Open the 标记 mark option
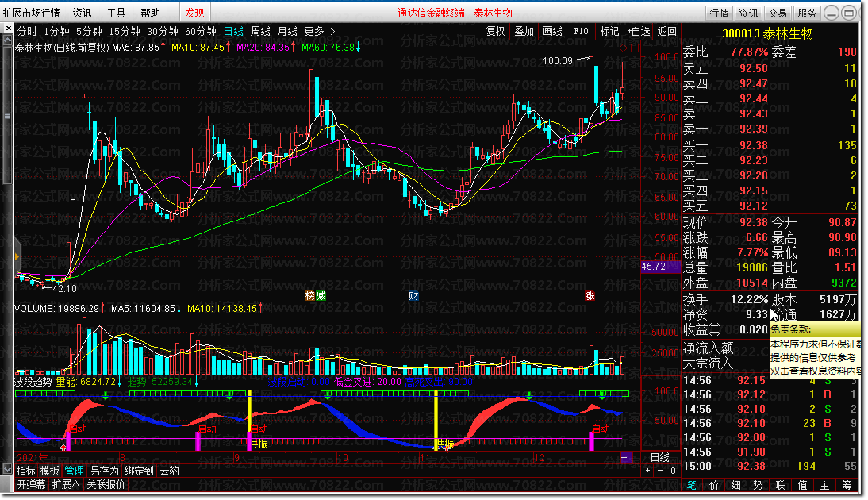Viewport: 868px width, 500px height. (609, 32)
